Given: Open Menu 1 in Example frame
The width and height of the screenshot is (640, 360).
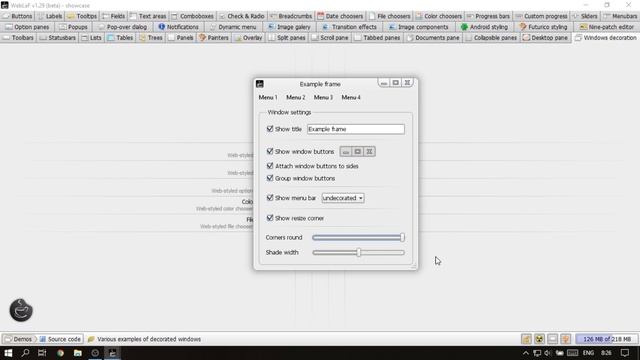Looking at the screenshot, I should (x=268, y=98).
